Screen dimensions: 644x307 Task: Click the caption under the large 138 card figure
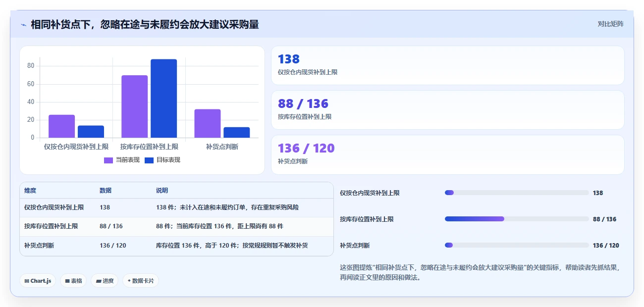[308, 72]
